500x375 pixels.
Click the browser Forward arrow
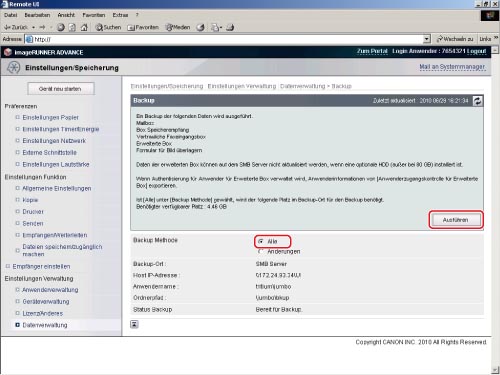pyautogui.click(x=42, y=27)
